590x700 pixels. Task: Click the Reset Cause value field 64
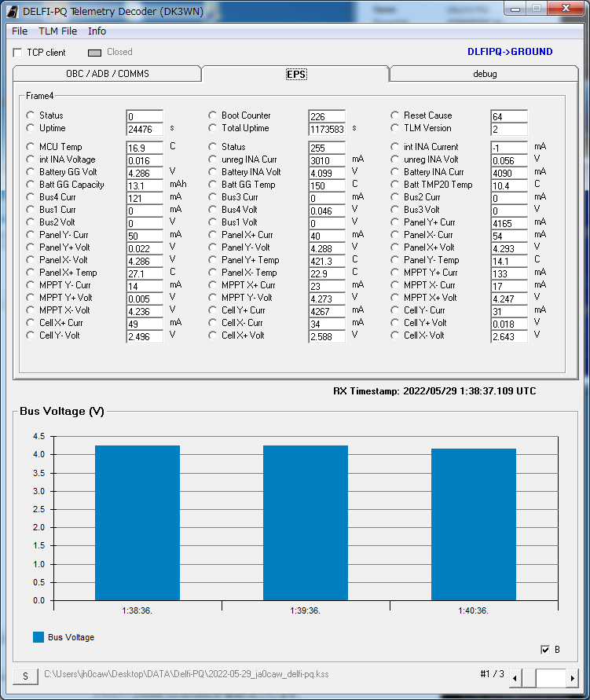509,116
